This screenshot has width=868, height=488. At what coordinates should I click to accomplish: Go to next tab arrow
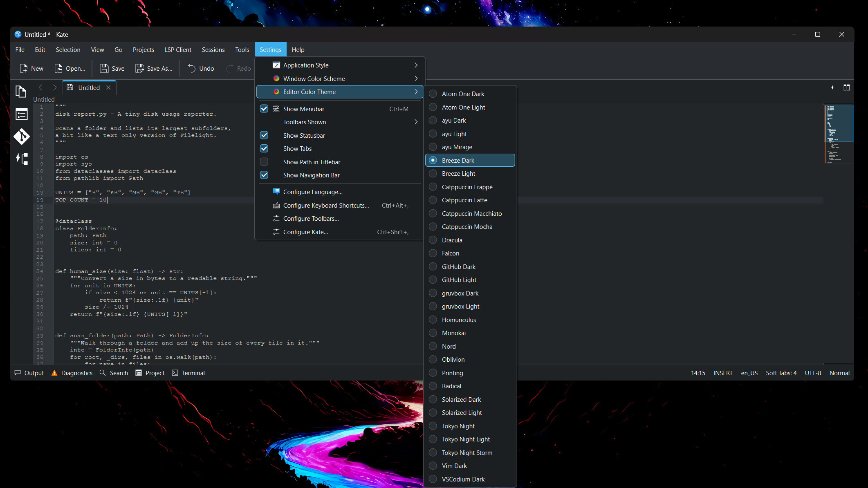point(54,87)
